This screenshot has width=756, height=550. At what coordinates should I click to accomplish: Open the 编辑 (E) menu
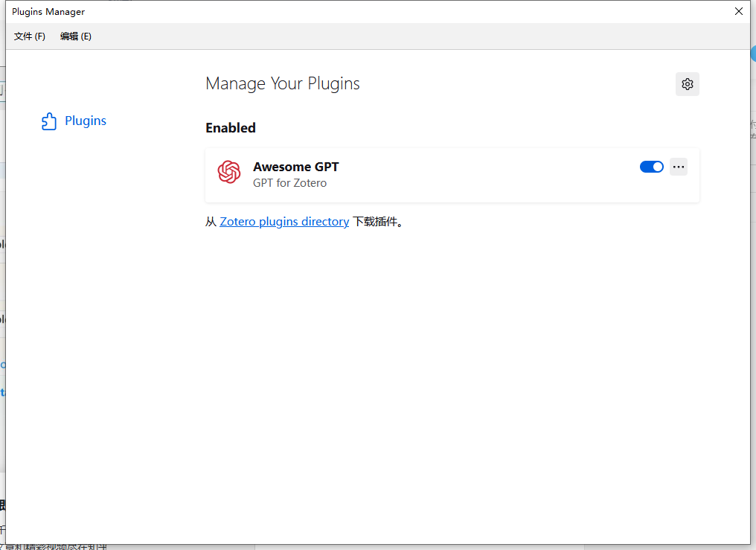pos(76,36)
